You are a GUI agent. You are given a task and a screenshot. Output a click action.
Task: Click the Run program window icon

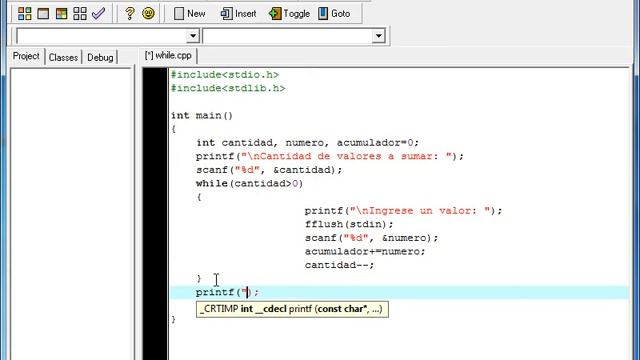click(43, 13)
